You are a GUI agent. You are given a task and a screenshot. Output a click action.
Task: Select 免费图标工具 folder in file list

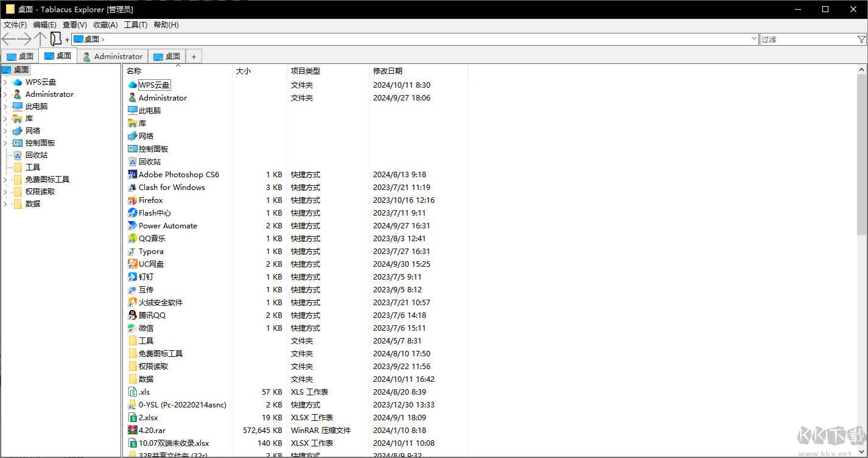[x=160, y=354]
